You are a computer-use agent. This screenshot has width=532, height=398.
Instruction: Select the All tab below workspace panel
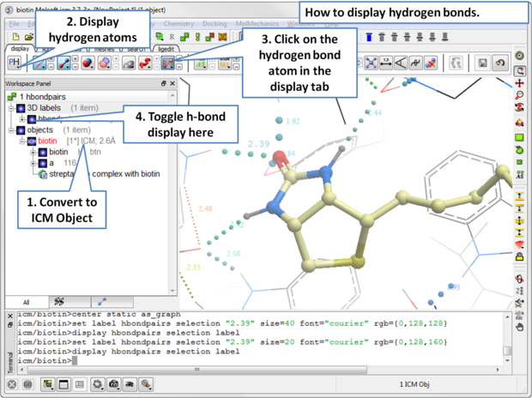click(x=25, y=303)
